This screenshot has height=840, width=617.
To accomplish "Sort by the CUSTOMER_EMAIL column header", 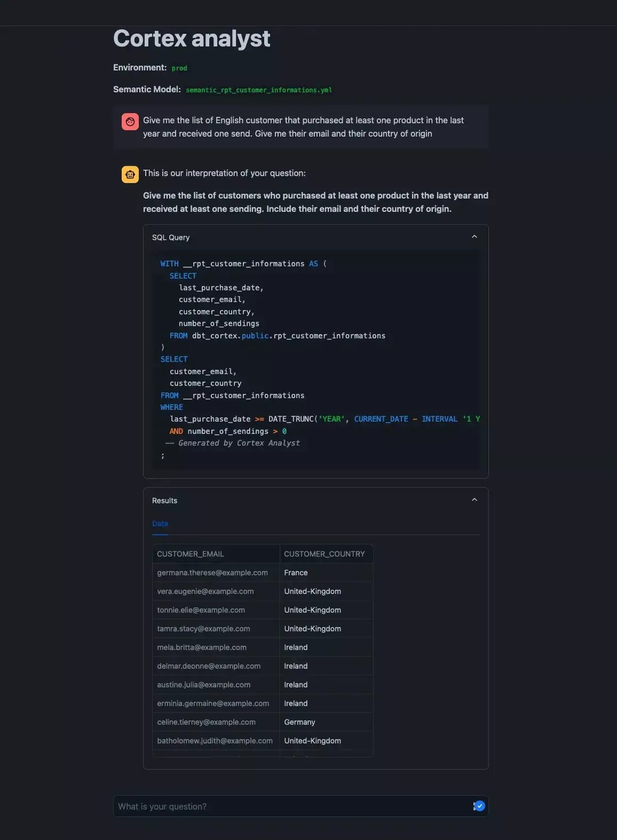I will (x=216, y=554).
